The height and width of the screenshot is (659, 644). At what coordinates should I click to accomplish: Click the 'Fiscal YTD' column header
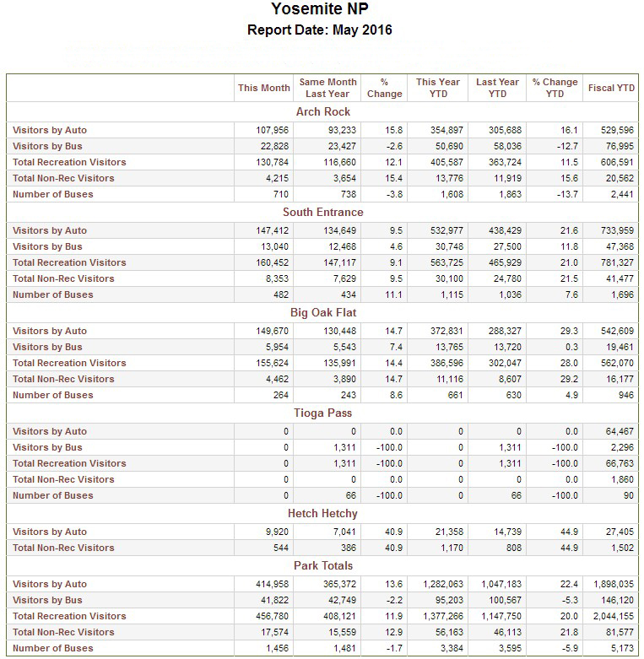pyautogui.click(x=611, y=88)
